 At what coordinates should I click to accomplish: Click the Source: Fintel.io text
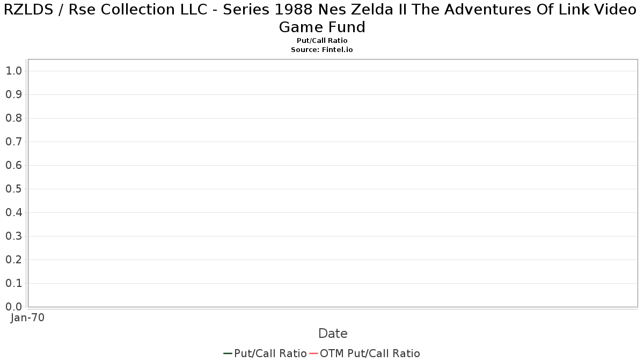tap(322, 49)
